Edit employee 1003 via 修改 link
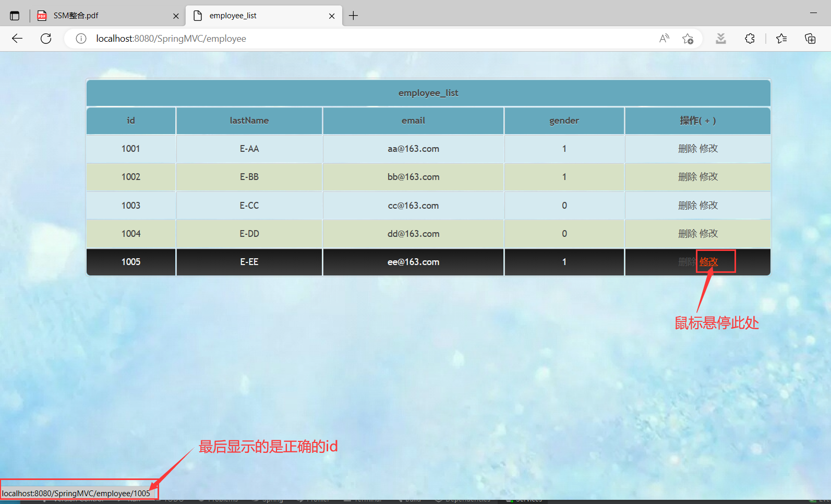This screenshot has width=831, height=504. pyautogui.click(x=708, y=206)
